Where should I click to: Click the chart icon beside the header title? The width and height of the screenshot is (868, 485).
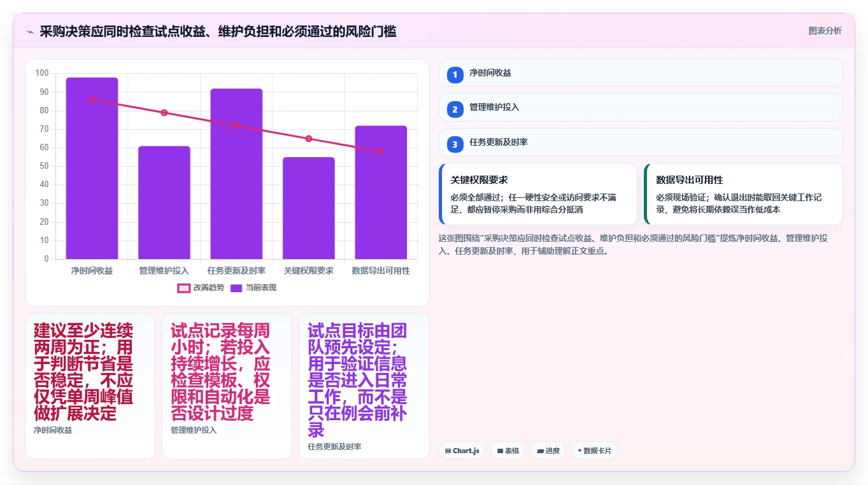tap(30, 32)
